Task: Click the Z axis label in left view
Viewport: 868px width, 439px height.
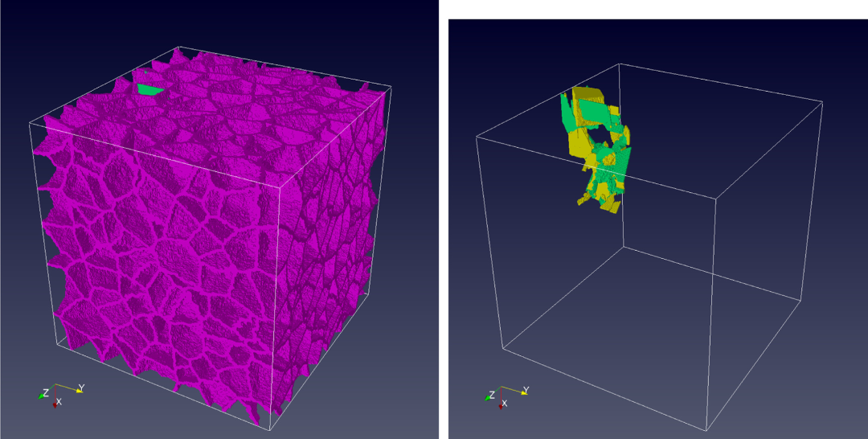Action: (46, 392)
